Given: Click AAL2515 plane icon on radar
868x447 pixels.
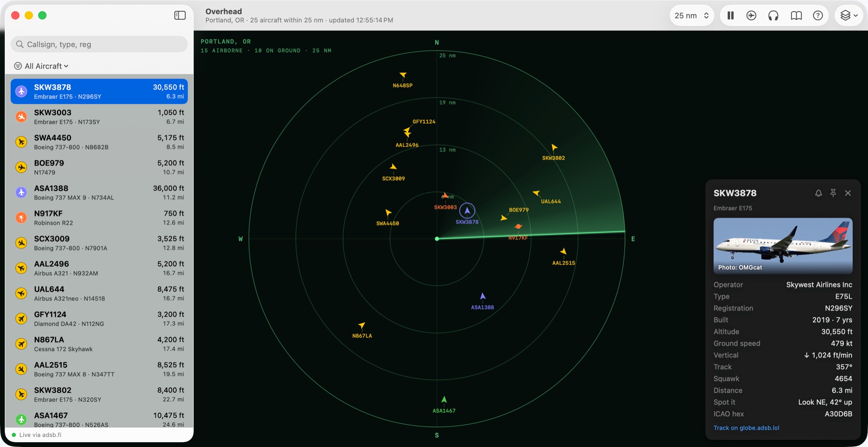Looking at the screenshot, I should [x=563, y=252].
